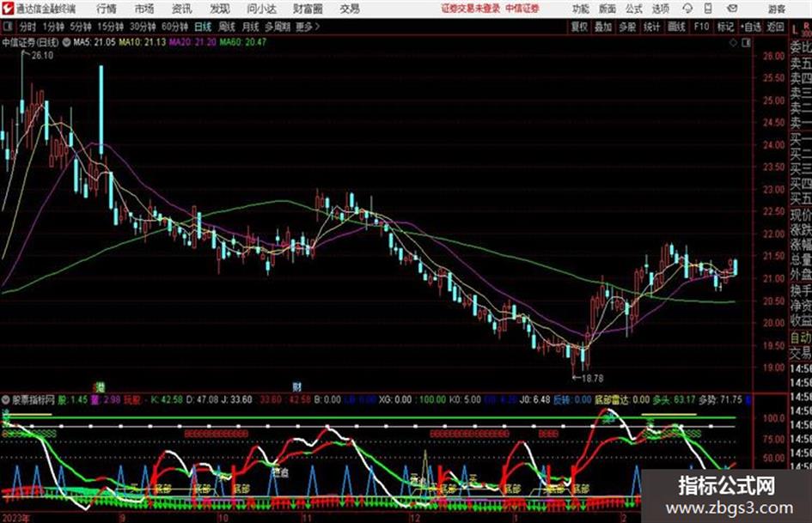Screen dimensions: 812x523
Task: Expand the 股票指标网 indicator dropdown arrow
Action: pos(6,399)
